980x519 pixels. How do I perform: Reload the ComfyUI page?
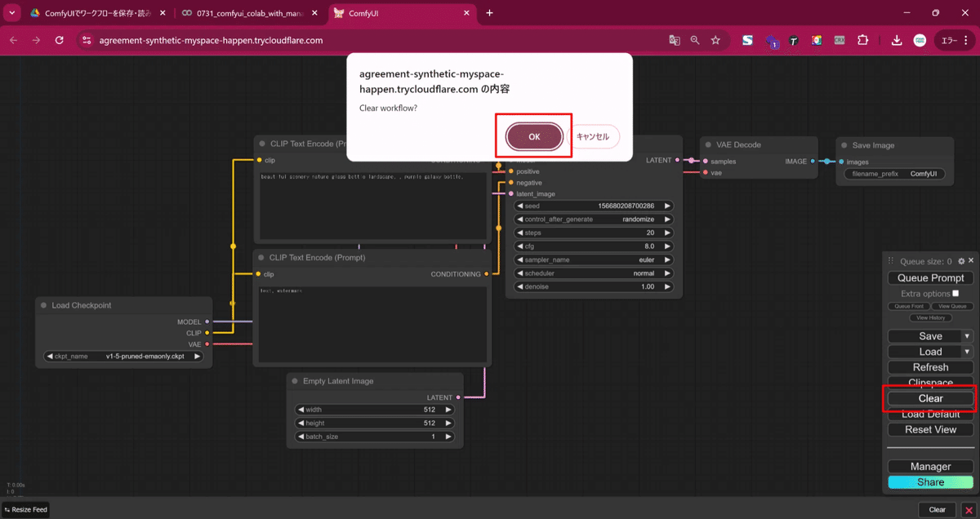coord(60,40)
